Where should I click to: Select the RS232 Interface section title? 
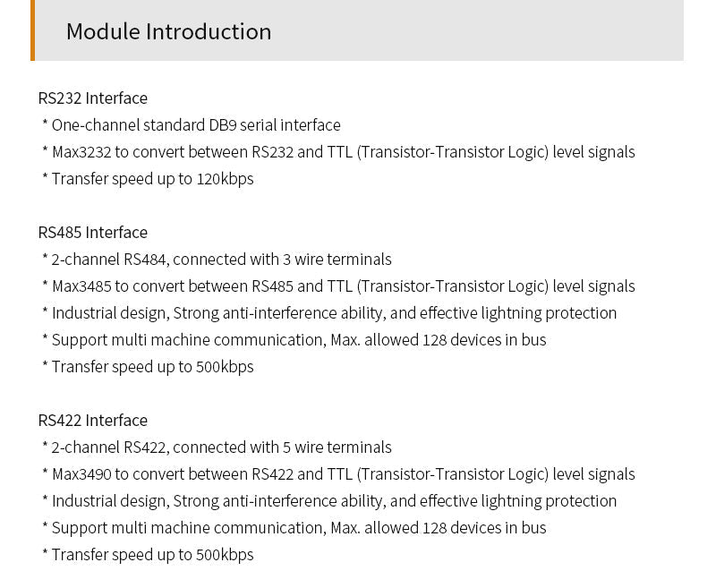tap(93, 98)
